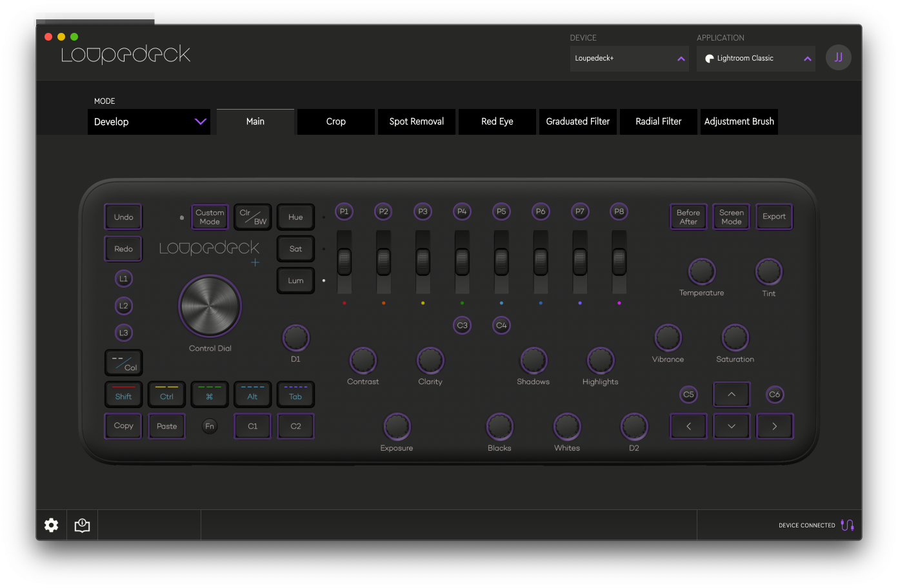The height and width of the screenshot is (588, 898).
Task: Click the slider below P8
Action: click(619, 262)
